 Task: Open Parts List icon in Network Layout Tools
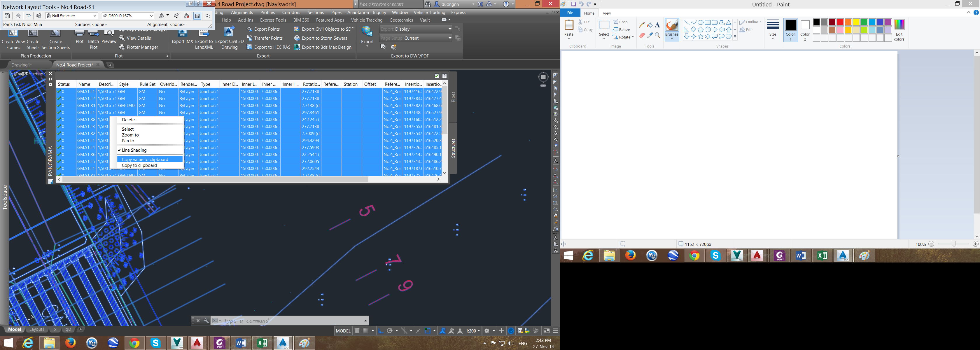38,16
